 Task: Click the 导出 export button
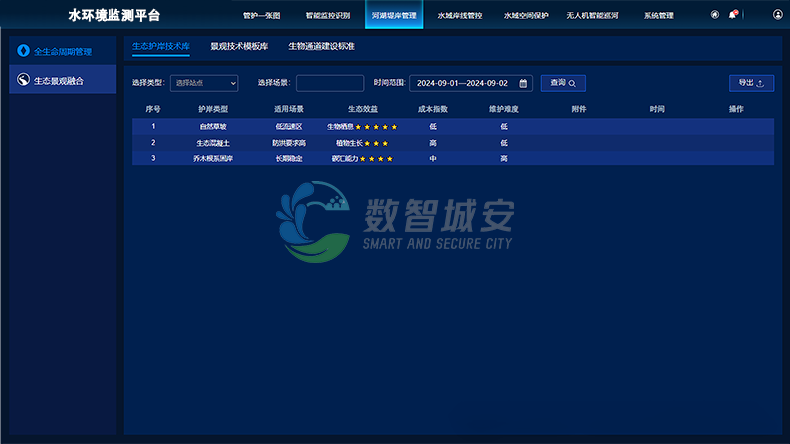point(751,83)
